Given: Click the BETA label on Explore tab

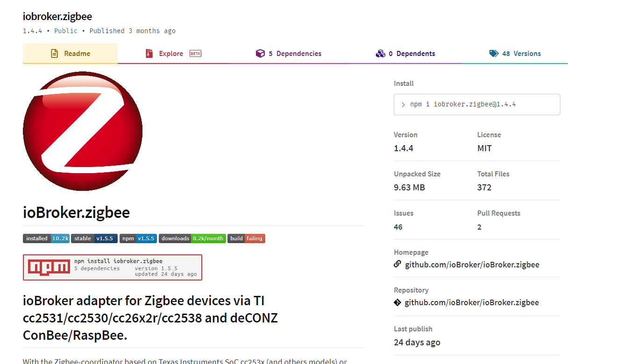Looking at the screenshot, I should pos(195,54).
